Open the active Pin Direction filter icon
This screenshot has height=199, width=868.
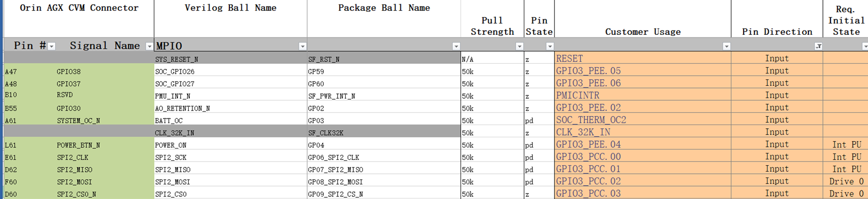(818, 47)
